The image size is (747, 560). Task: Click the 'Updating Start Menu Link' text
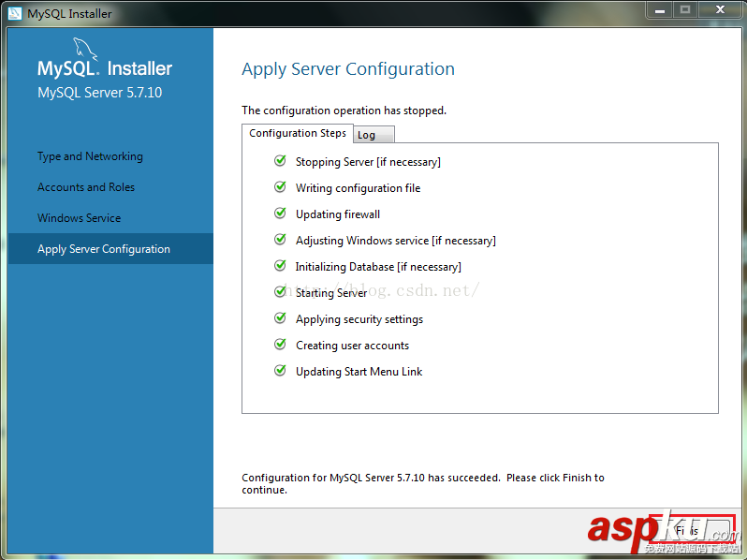point(359,372)
